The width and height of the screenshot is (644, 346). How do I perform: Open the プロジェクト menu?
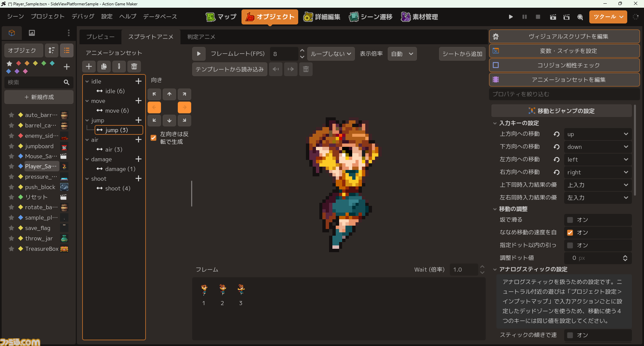pos(48,16)
